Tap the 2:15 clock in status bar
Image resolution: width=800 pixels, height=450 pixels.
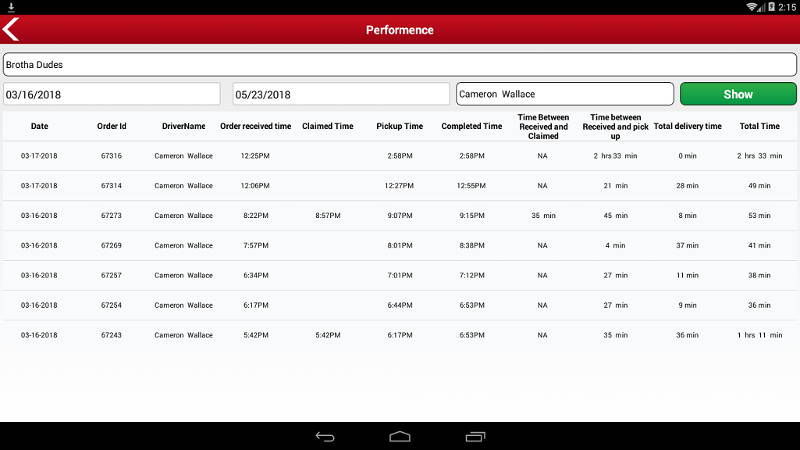click(x=787, y=7)
